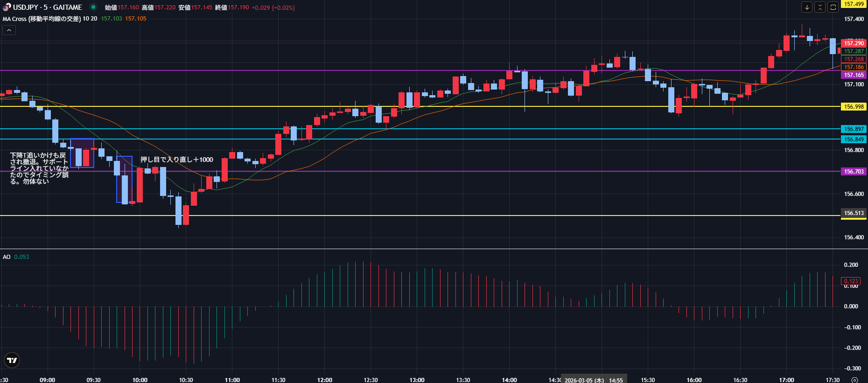
Task: Click the down-arrow pane button
Action: tap(807, 7)
